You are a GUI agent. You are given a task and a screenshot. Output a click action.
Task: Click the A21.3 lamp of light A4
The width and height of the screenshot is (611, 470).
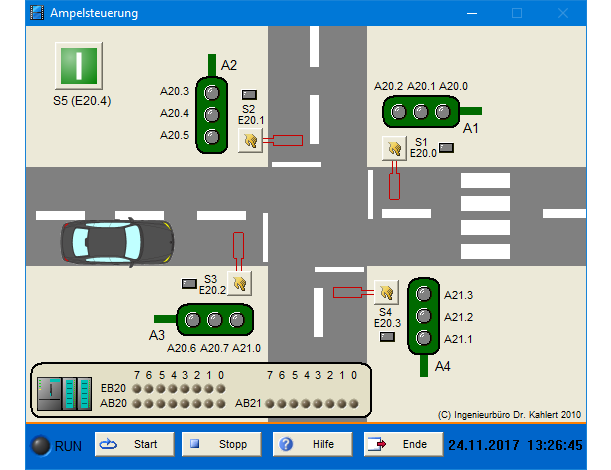pyautogui.click(x=424, y=294)
